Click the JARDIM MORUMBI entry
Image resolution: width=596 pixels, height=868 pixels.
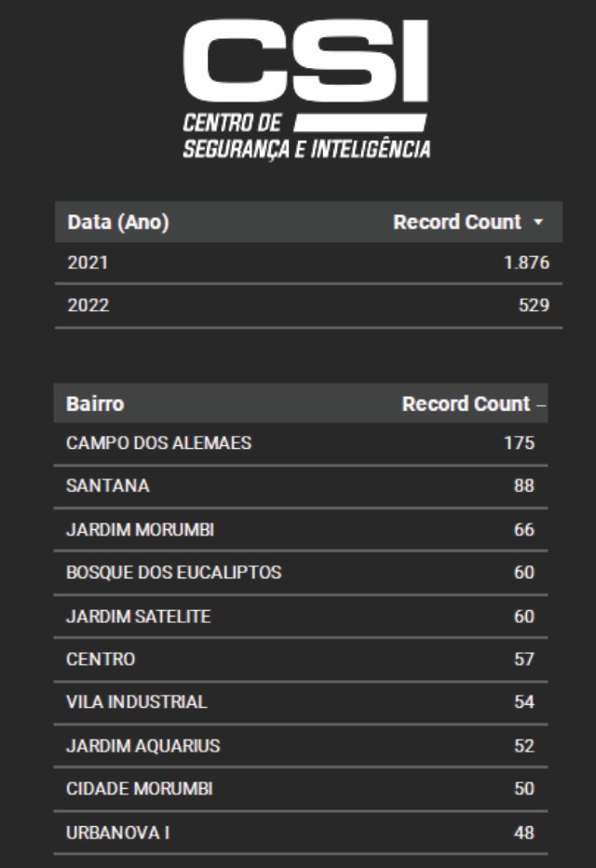142,529
